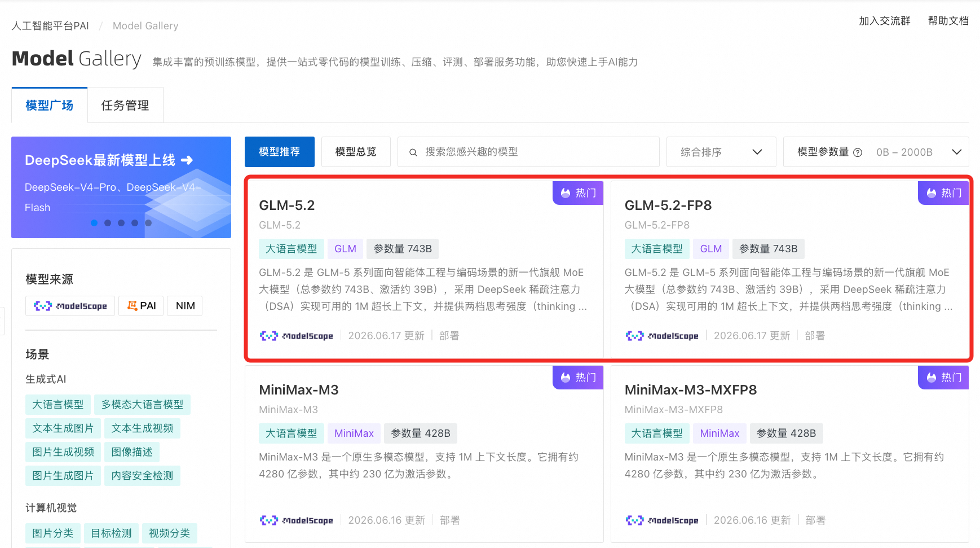Click the 热门 badge on MiniMax-M3-MXFP8 card

pos(943,378)
